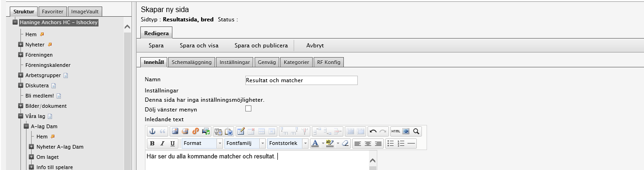644x170 pixels.
Task: Insert a new table via the table-pencil icon
Action: pos(241,131)
